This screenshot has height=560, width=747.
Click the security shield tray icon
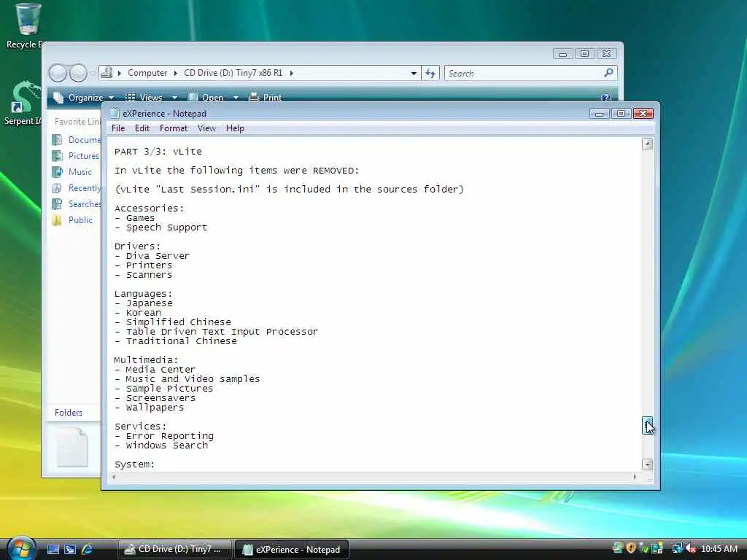pyautogui.click(x=631, y=548)
